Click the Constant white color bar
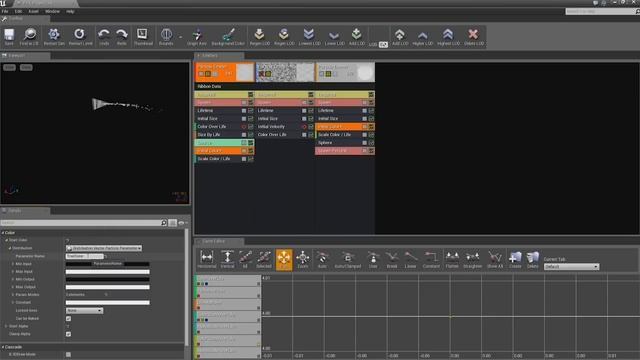This screenshot has width=640, height=360. coord(108,303)
